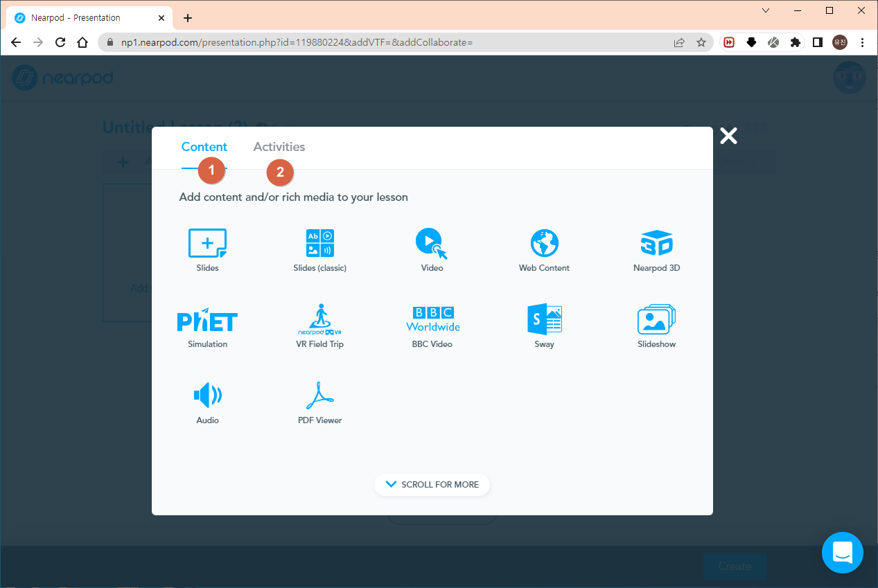Reload the Nearpod page
Screen dimensions: 878x588
60,42
